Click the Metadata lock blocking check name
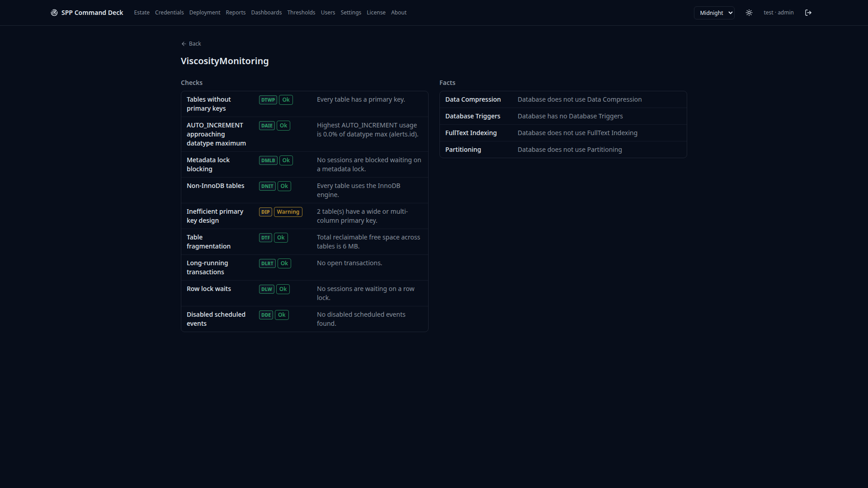This screenshot has height=488, width=868. tap(208, 164)
